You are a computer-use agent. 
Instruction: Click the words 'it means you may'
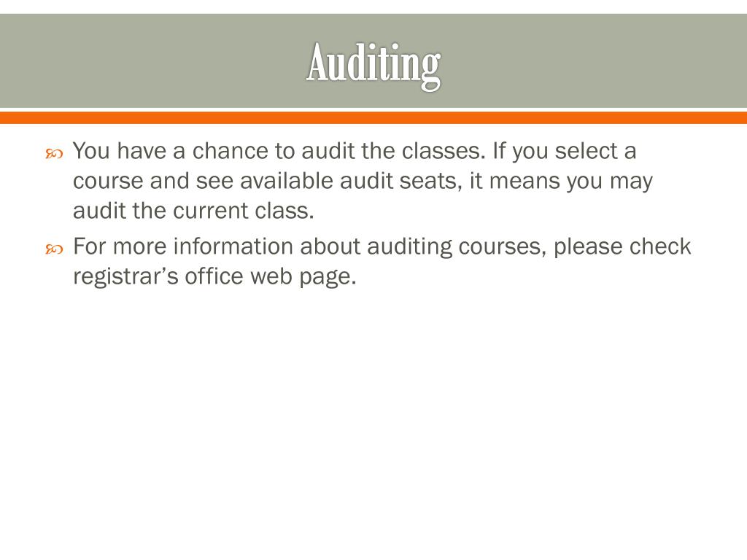(x=561, y=181)
